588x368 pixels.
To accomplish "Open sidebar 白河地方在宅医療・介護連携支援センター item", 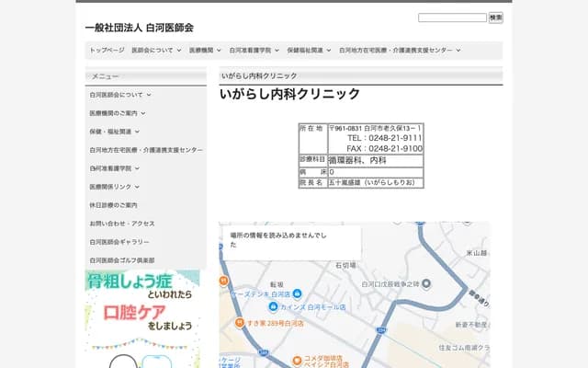I will pos(146,150).
